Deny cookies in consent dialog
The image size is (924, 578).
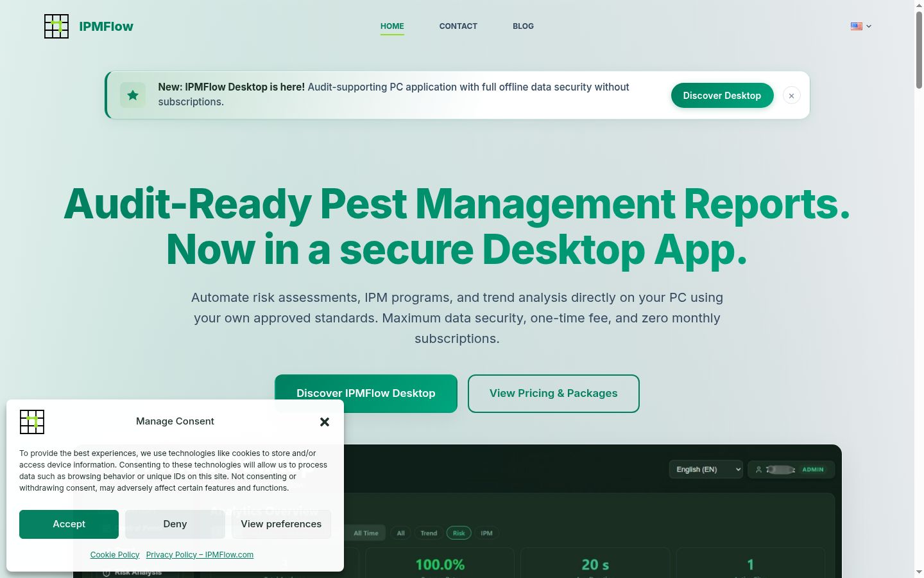[x=175, y=524]
